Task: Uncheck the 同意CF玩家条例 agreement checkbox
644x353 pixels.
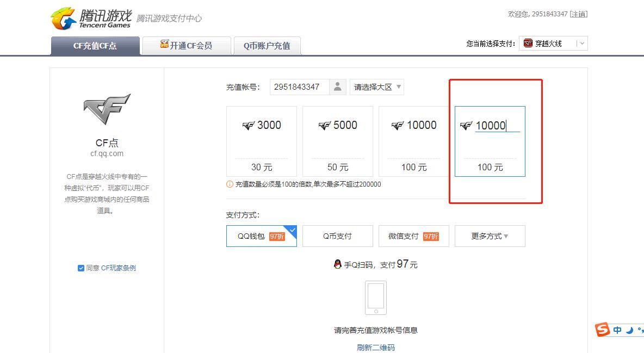Action: 81,268
